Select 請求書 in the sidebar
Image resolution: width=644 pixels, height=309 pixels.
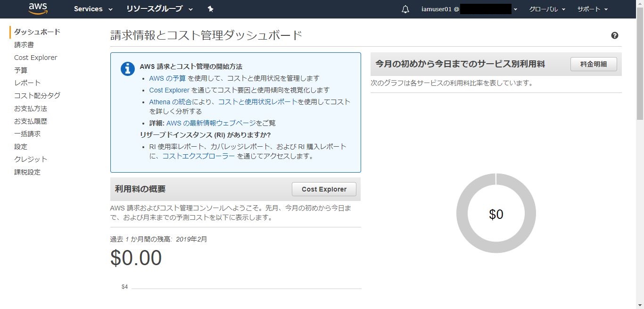click(24, 45)
